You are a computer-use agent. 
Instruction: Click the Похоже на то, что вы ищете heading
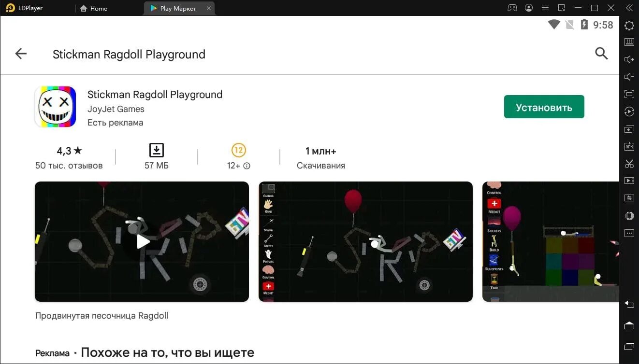167,353
